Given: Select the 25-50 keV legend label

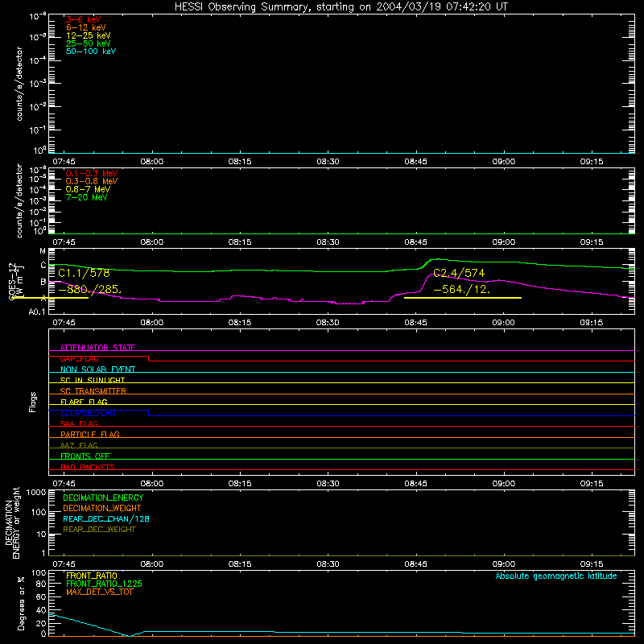Looking at the screenshot, I should [88, 43].
